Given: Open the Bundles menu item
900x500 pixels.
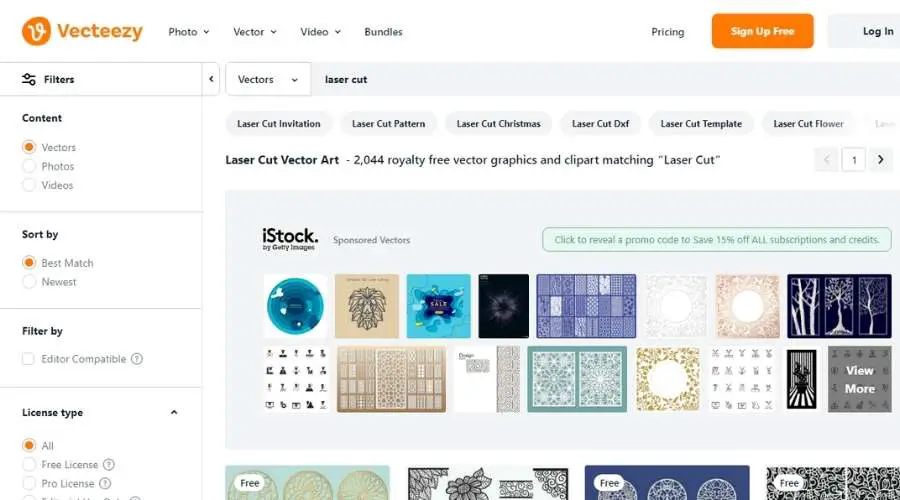Looking at the screenshot, I should point(383,32).
